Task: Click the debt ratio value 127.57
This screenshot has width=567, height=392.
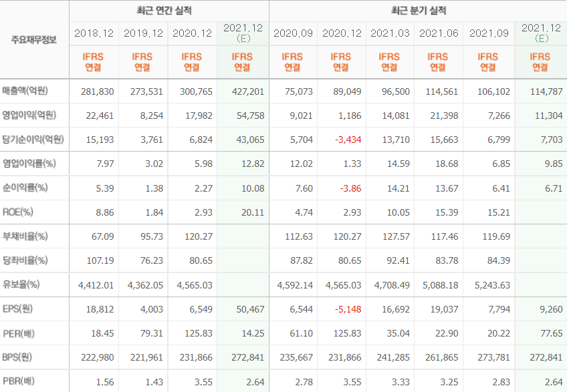Action: point(396,237)
